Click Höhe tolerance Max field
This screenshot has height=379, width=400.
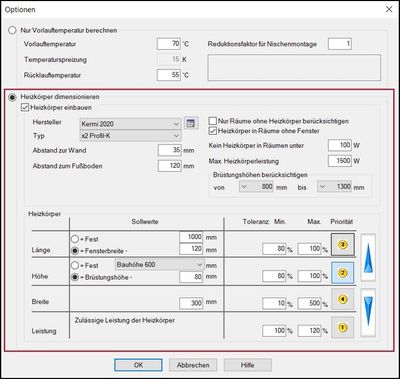(x=309, y=276)
